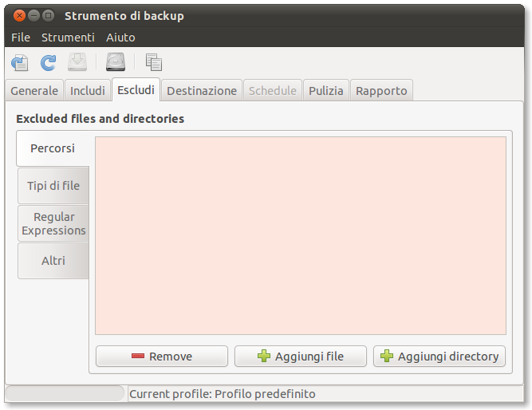Select the Tipi di file side tab
Screen dimensions: 532x410
53,186
